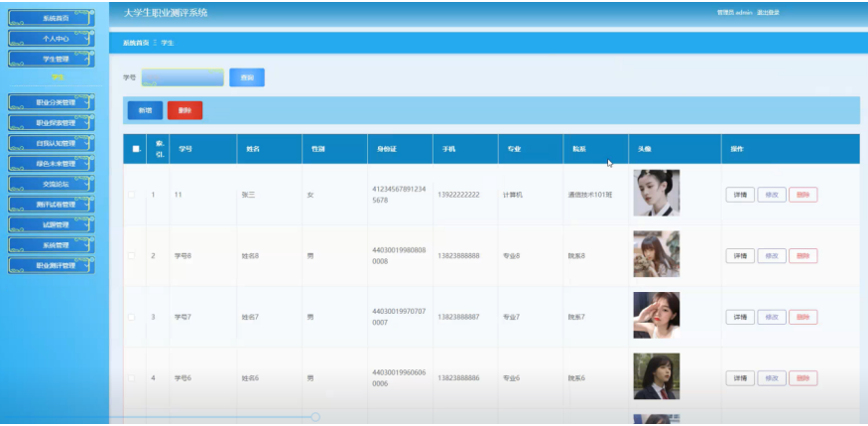Click the 查询 search button

tap(247, 77)
